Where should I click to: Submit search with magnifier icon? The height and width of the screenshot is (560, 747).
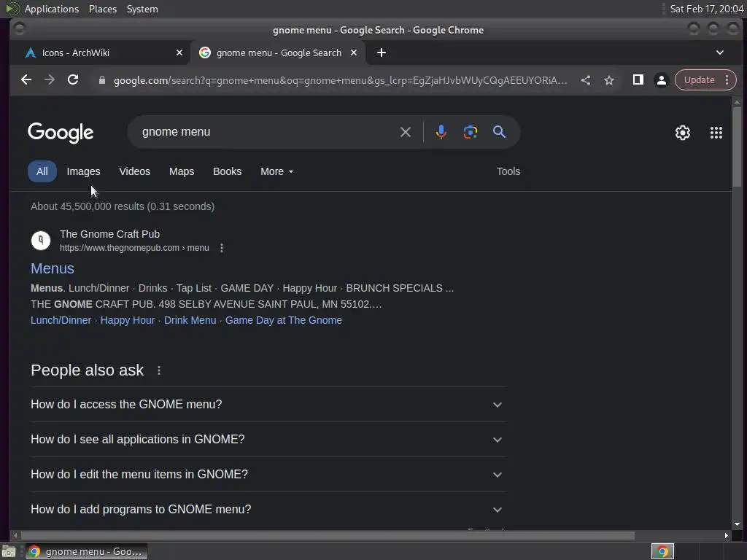499,132
